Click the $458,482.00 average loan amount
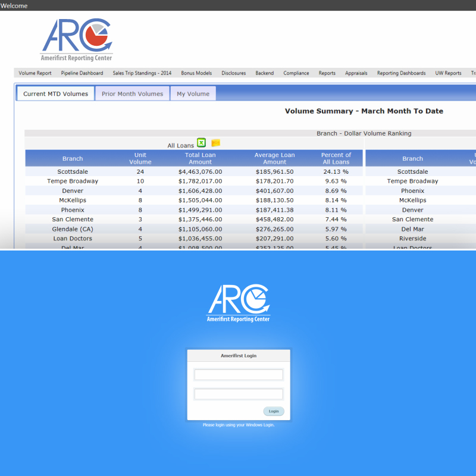 coord(274,219)
